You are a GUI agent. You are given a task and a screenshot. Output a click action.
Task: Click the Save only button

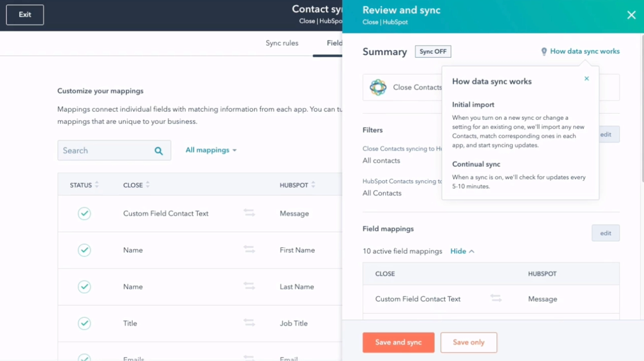(469, 343)
